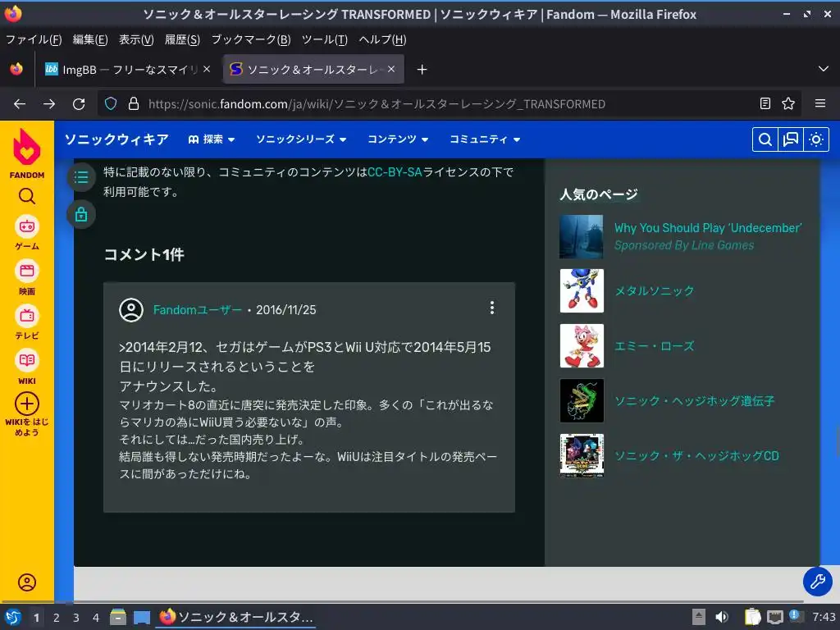The image size is (840, 630).
Task: Bookmark this page with the star icon
Action: click(x=788, y=103)
